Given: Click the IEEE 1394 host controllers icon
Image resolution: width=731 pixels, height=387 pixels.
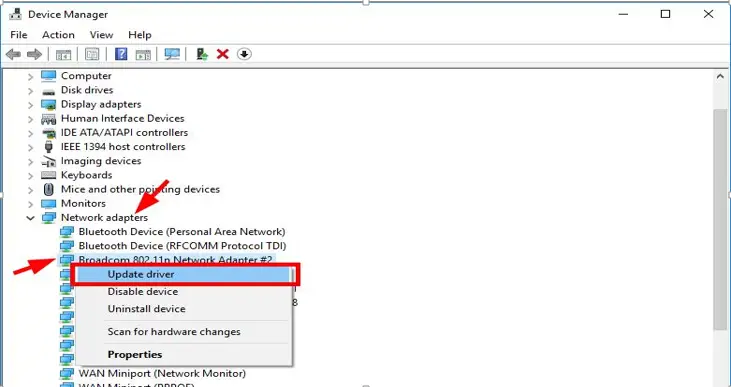Looking at the screenshot, I should point(48,147).
